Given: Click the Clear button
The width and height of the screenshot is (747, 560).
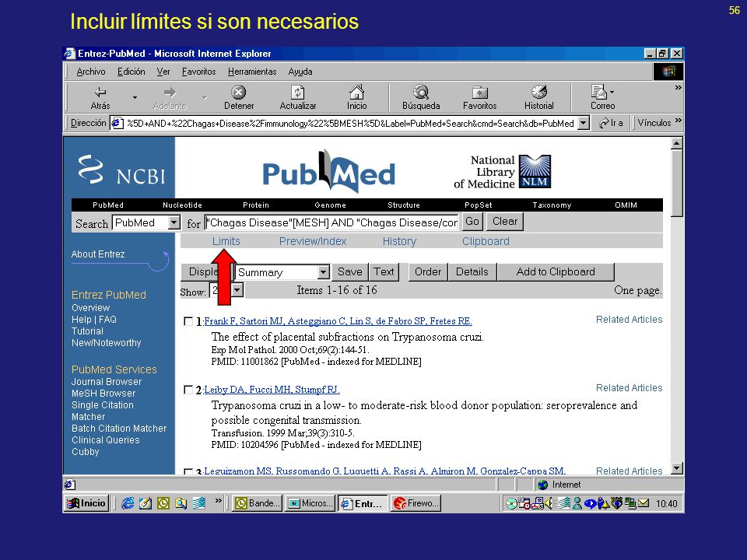Looking at the screenshot, I should [505, 222].
